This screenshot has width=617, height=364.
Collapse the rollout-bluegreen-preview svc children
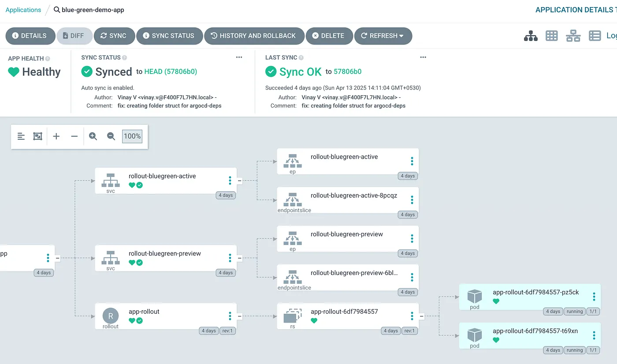[x=240, y=258]
